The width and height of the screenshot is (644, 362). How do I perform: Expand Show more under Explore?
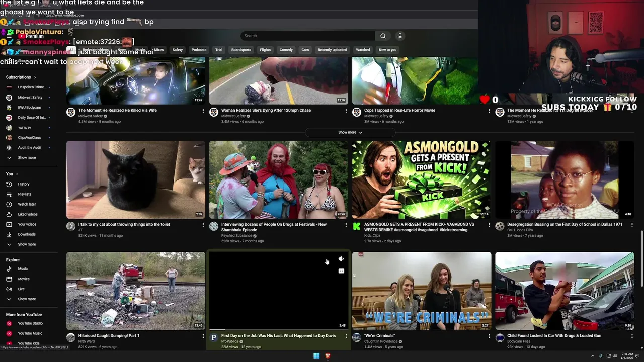click(x=27, y=299)
